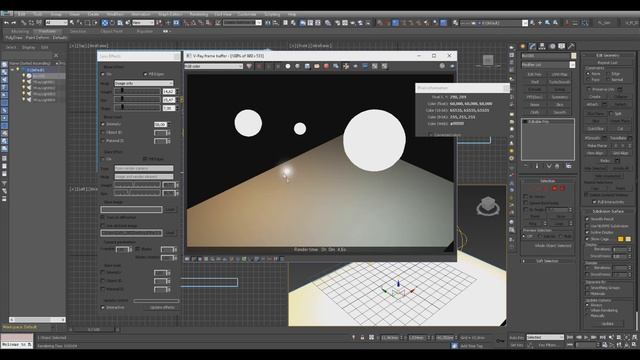Image resolution: width=640 pixels, height=360 pixels.
Task: Open the View reference coordinate dropdown
Action: coord(143,23)
